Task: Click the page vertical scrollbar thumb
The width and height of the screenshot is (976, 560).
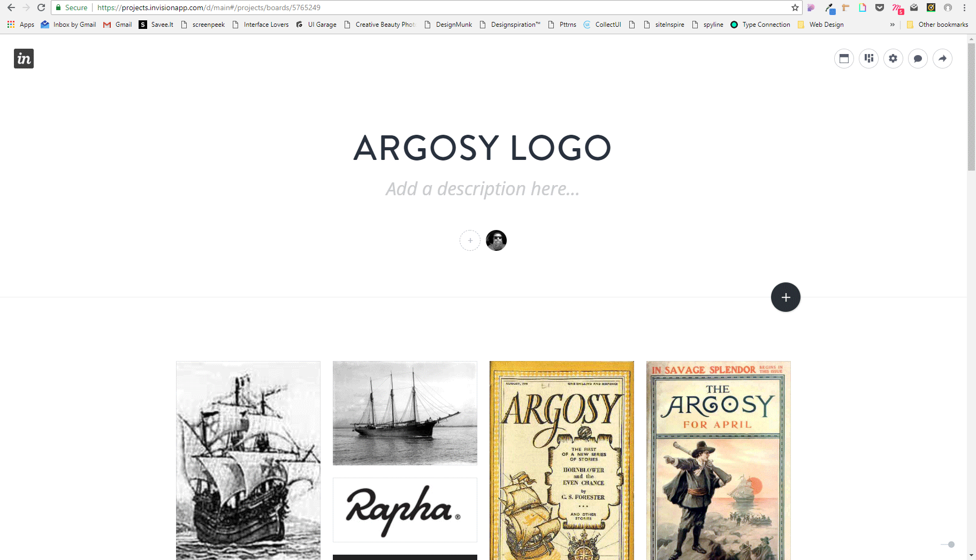Action: [x=971, y=107]
